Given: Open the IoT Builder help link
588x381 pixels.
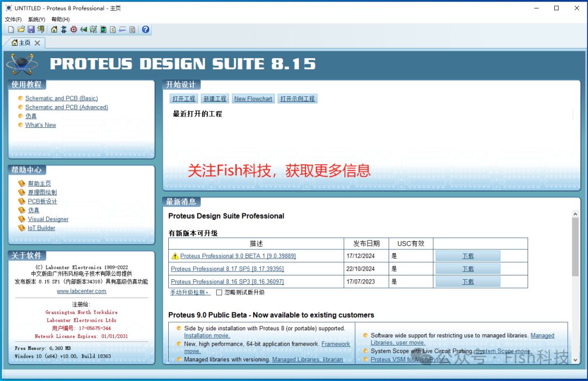Looking at the screenshot, I should (41, 228).
